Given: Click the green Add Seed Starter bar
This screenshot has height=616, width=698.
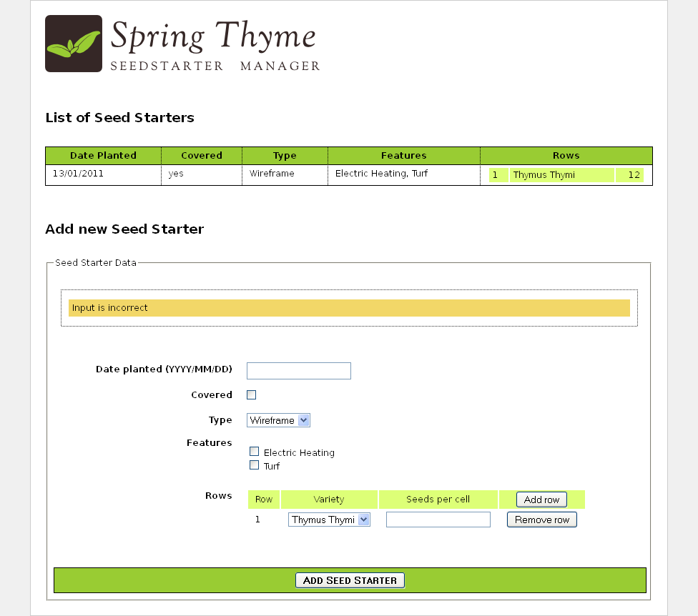Looking at the screenshot, I should [350, 580].
